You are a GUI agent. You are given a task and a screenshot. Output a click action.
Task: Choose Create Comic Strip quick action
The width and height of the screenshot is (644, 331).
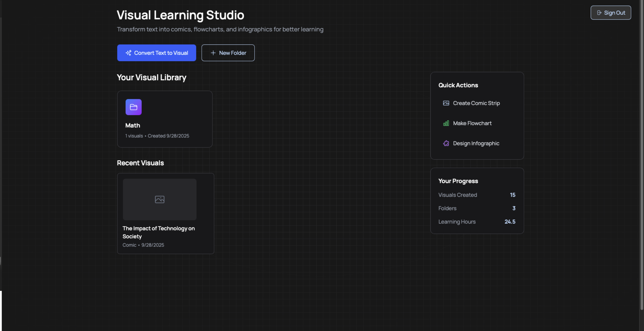pos(476,103)
